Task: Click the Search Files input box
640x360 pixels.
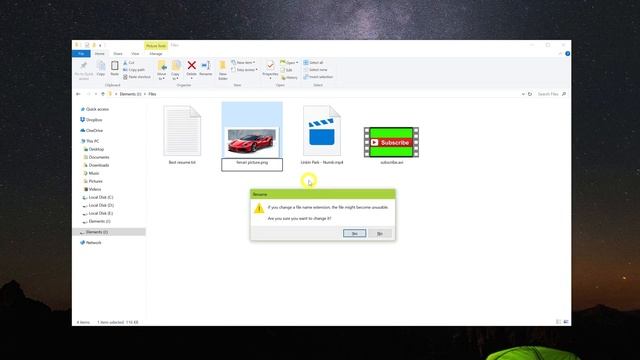Action: click(x=548, y=94)
